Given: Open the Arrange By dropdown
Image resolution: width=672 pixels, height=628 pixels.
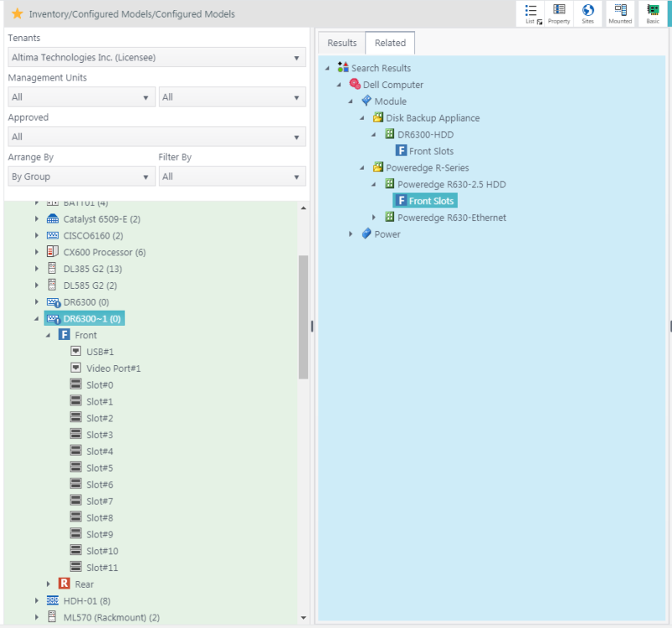Looking at the screenshot, I should (x=81, y=176).
